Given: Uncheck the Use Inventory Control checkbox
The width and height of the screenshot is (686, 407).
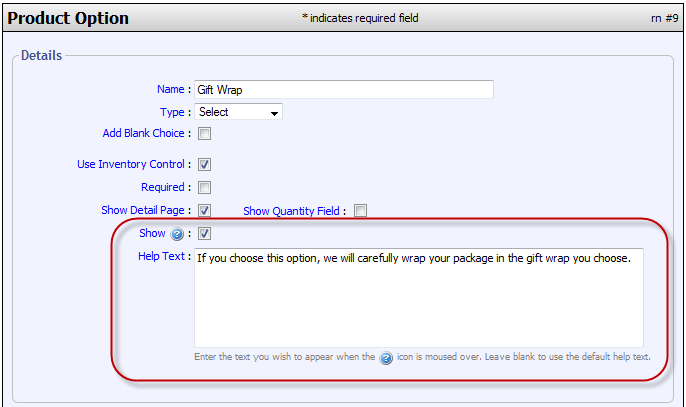Looking at the screenshot, I should (x=204, y=164).
